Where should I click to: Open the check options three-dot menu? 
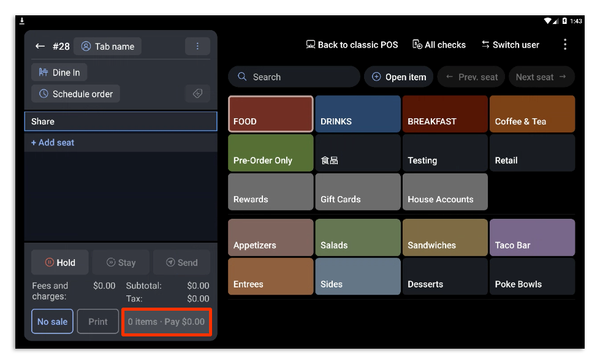coord(197,47)
